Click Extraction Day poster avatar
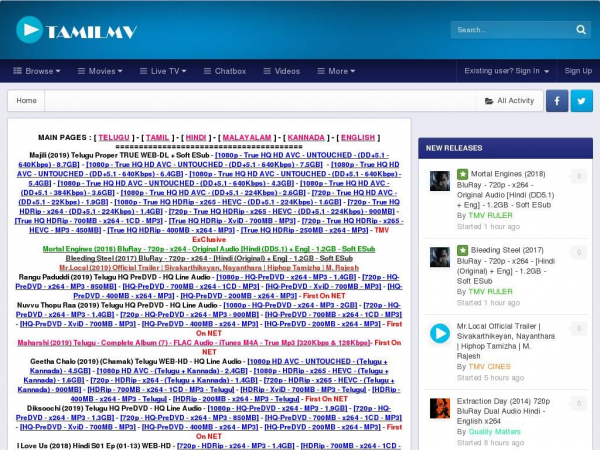The image size is (600, 450). (x=439, y=407)
